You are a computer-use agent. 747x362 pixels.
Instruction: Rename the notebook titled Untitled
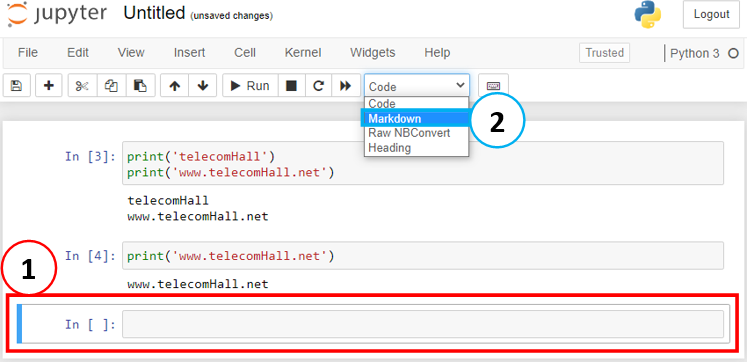[x=154, y=13]
